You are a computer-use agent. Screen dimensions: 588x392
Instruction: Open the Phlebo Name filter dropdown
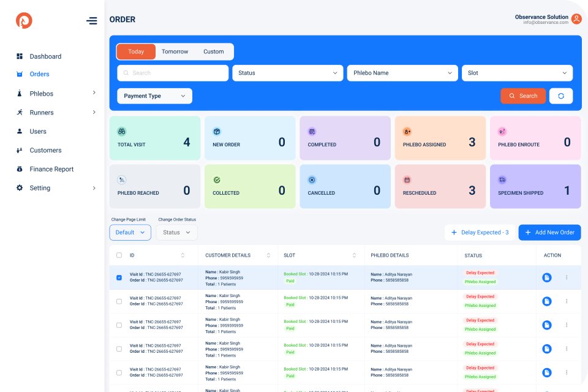point(402,72)
